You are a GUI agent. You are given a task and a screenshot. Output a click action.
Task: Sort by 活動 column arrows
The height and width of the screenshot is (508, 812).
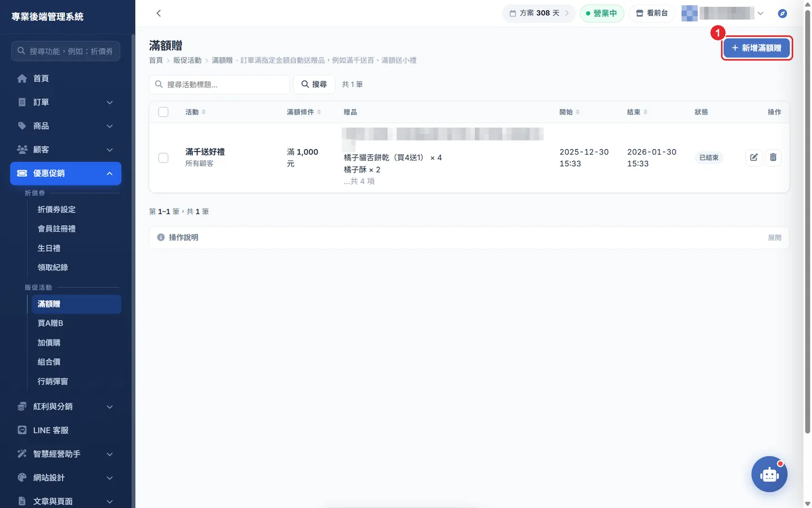coord(204,112)
